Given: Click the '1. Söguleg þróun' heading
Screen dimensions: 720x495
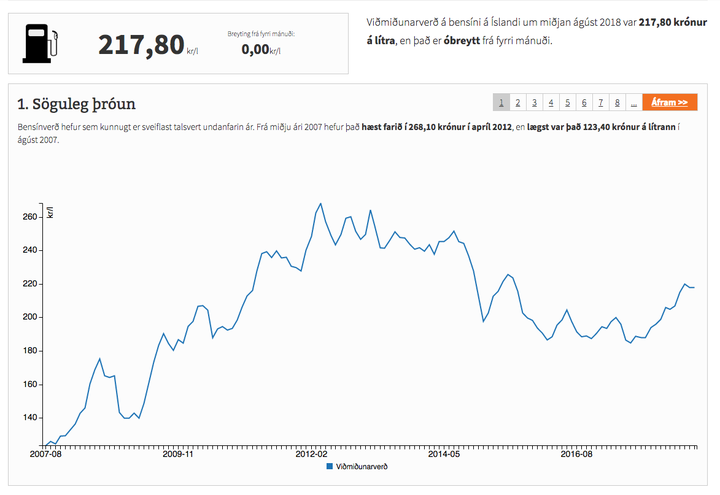Looking at the screenshot, I should (x=77, y=103).
